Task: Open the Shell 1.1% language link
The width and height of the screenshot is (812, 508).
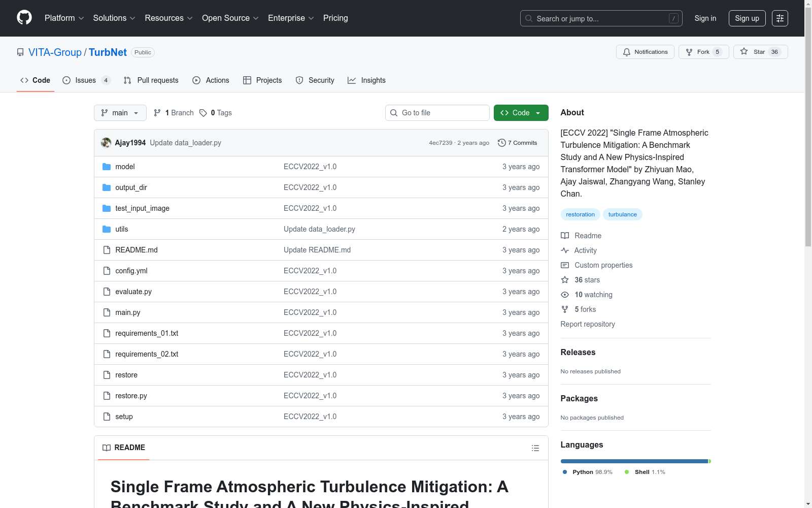Action: tap(645, 472)
